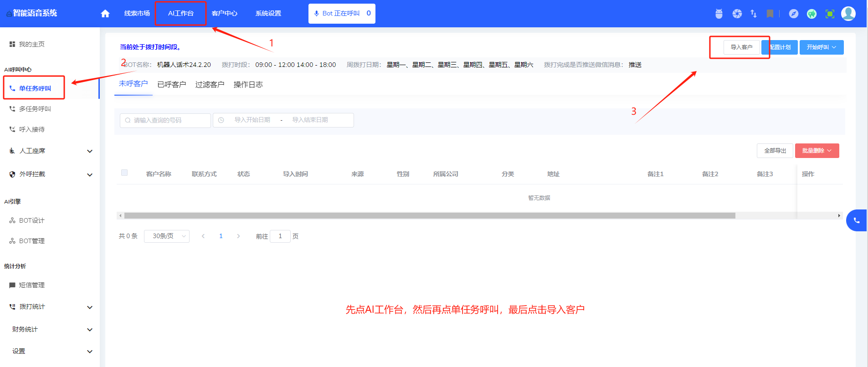Image resolution: width=868 pixels, height=367 pixels.
Task: Click the green fullscreen icon in header
Action: click(830, 14)
